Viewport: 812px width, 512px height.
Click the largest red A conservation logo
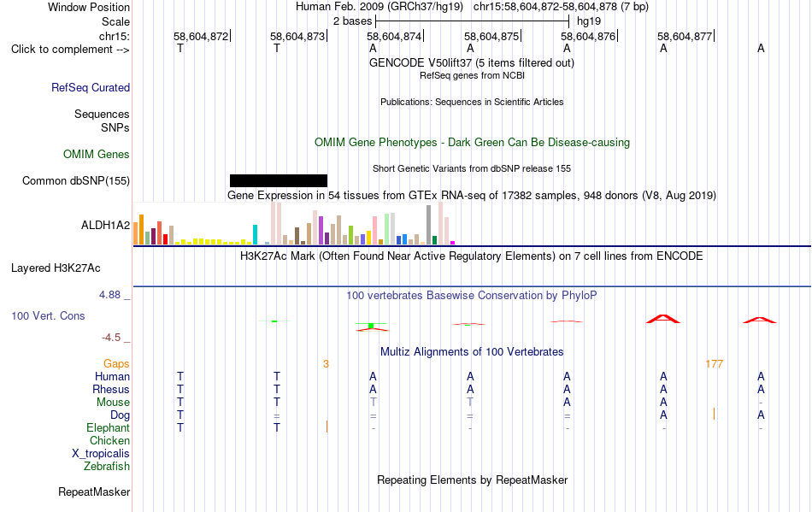(663, 318)
